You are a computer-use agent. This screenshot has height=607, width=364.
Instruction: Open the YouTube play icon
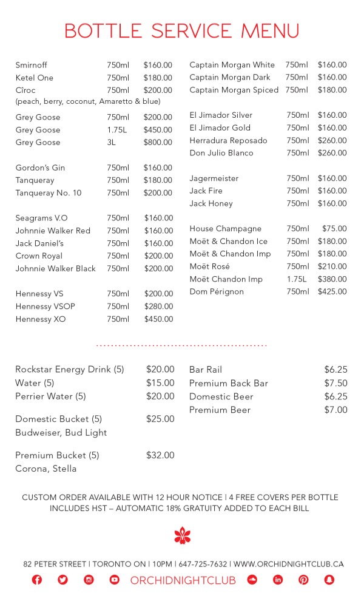(x=114, y=580)
